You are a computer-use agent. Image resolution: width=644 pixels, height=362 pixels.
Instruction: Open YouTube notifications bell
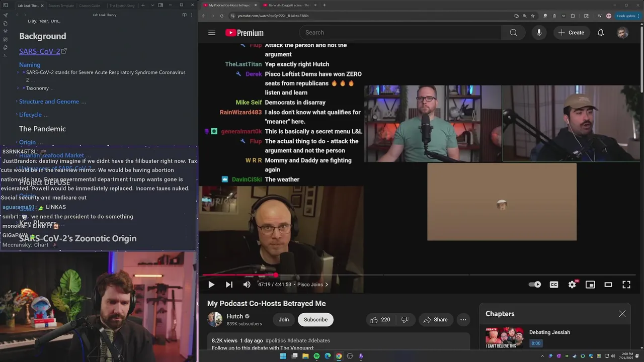click(601, 33)
